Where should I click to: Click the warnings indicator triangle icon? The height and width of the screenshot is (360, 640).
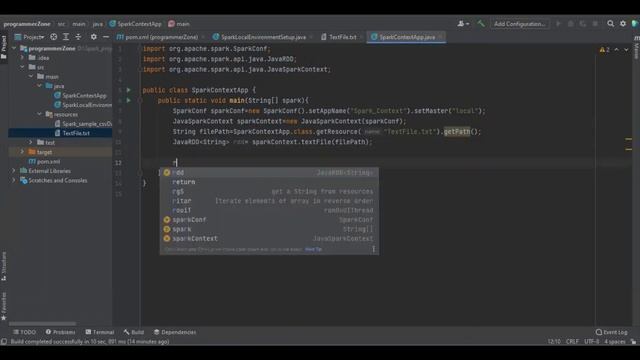tap(602, 50)
